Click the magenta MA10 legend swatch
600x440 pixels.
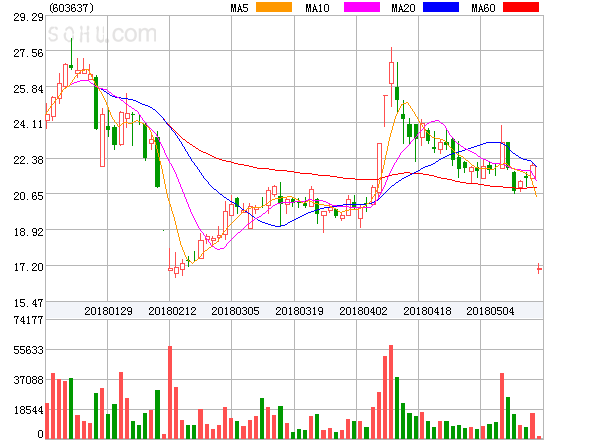pos(362,7)
